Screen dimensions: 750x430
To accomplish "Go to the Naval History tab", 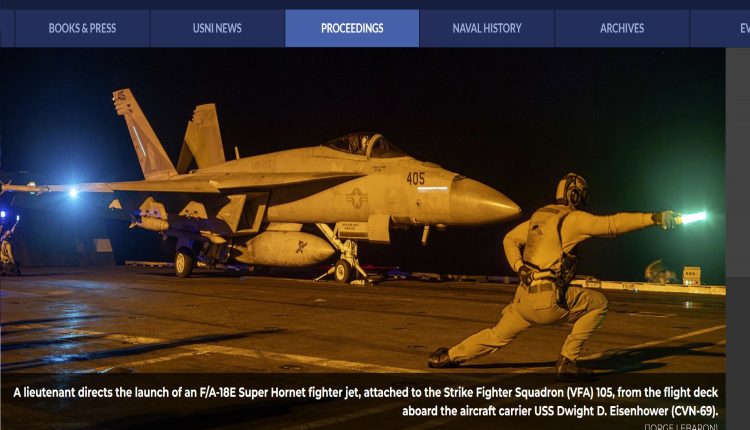I will pos(487,28).
